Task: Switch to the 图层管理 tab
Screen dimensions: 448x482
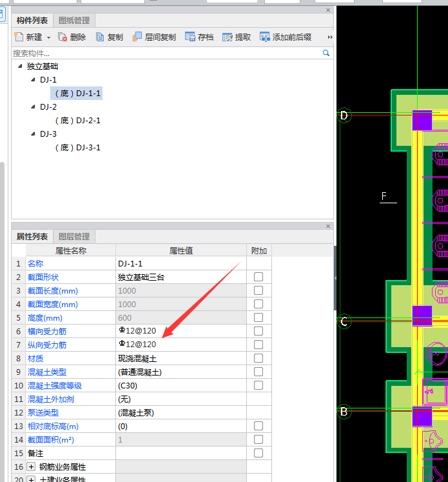Action: [x=74, y=236]
